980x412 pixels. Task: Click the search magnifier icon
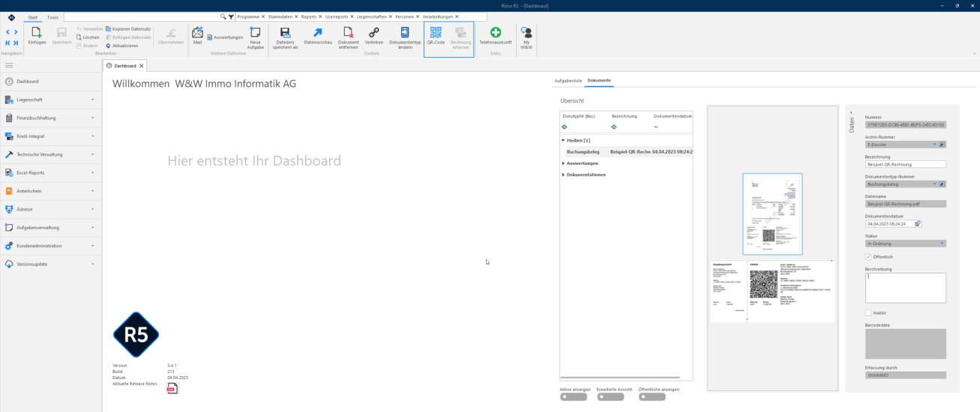223,16
